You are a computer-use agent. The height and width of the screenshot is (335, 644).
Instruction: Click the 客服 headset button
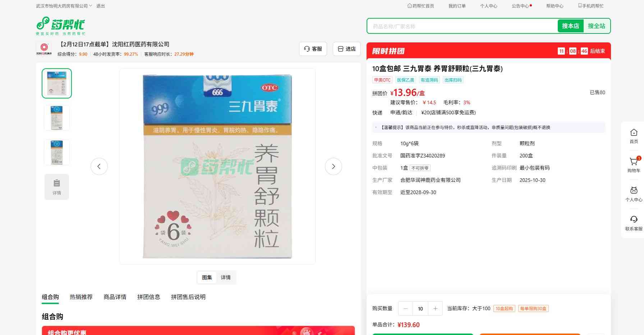tap(313, 49)
